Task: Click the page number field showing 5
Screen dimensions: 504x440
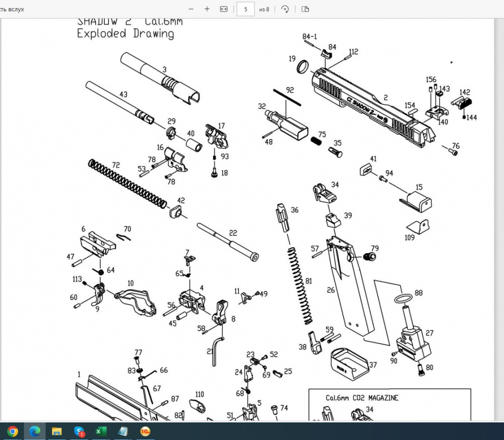Action: (245, 9)
